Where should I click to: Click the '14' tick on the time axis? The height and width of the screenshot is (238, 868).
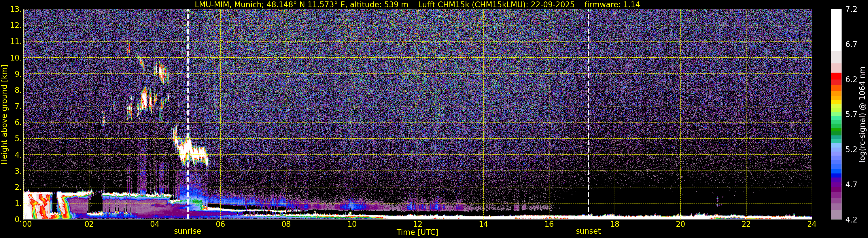coord(483,224)
